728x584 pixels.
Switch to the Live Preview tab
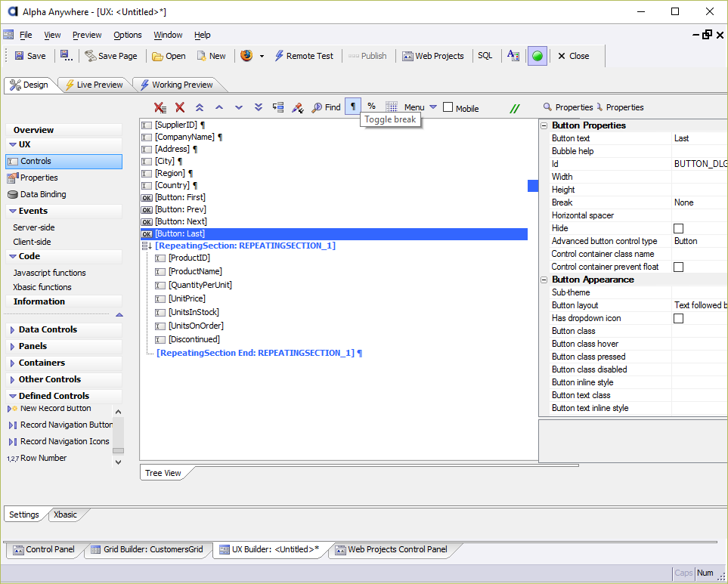pos(94,85)
